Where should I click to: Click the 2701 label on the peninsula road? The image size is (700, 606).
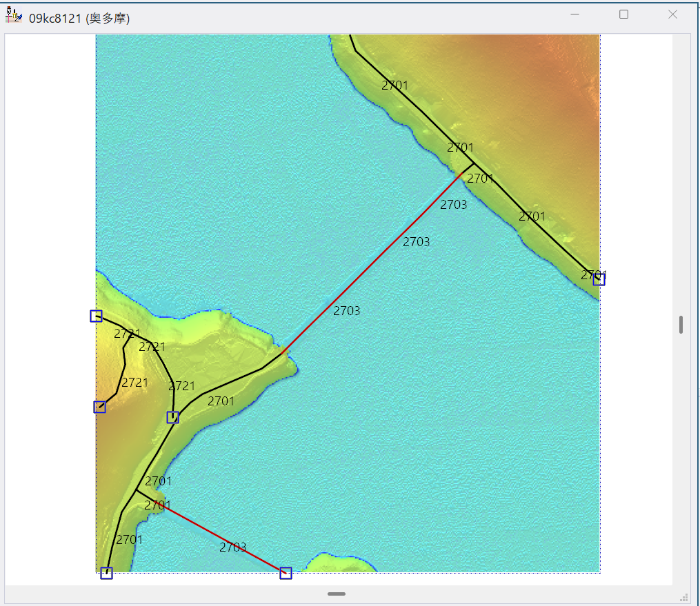pos(221,401)
